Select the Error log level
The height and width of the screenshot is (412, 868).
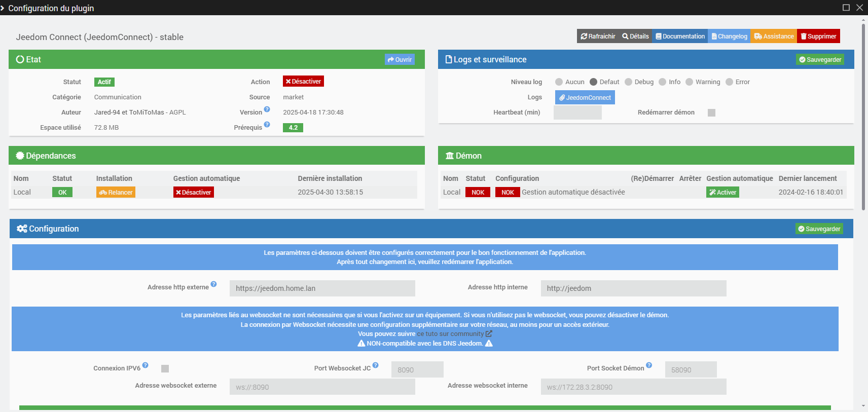click(x=729, y=82)
